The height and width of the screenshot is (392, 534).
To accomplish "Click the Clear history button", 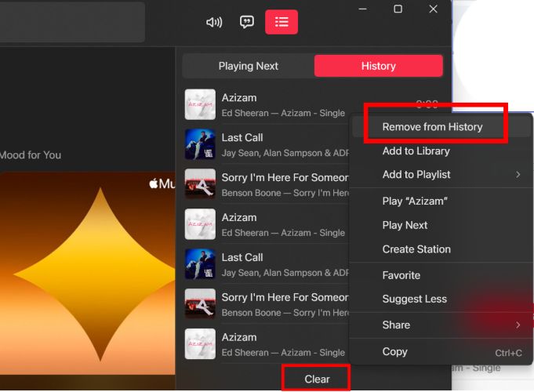I will tap(317, 379).
